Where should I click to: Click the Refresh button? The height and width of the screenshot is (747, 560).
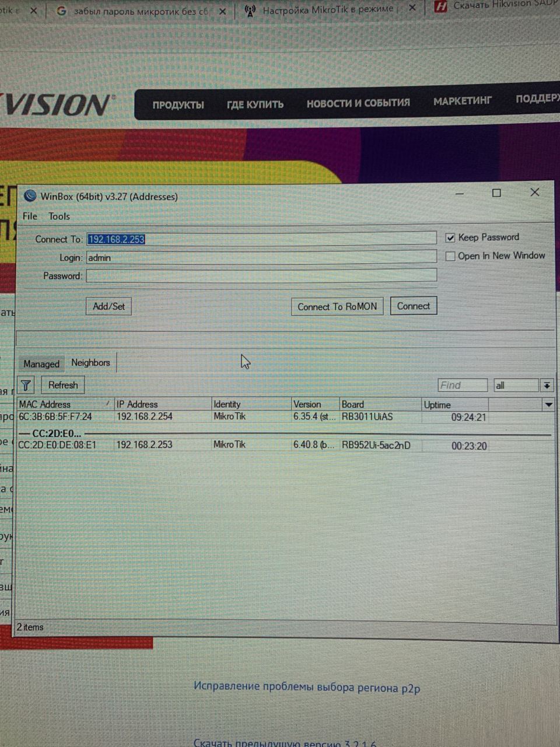click(x=63, y=385)
